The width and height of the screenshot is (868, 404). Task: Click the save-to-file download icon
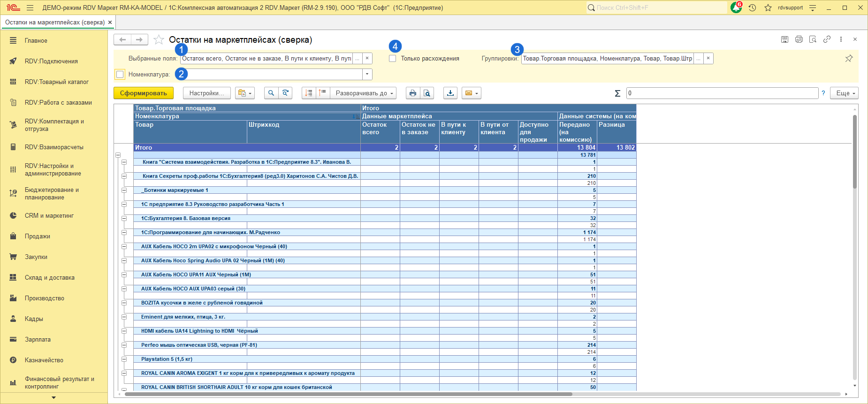tap(450, 93)
